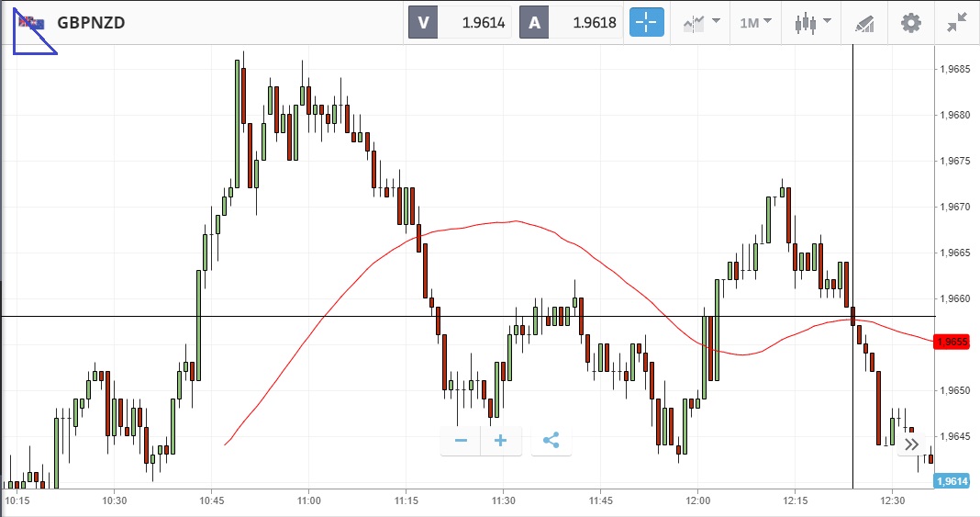Click the V sell price button

tap(459, 23)
